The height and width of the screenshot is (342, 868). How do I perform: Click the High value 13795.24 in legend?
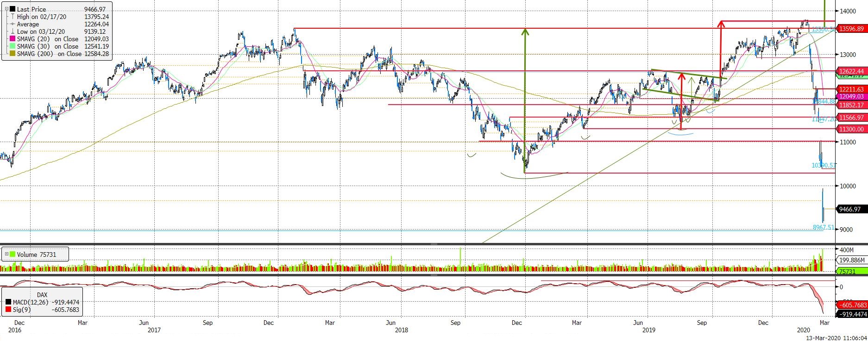(x=96, y=17)
